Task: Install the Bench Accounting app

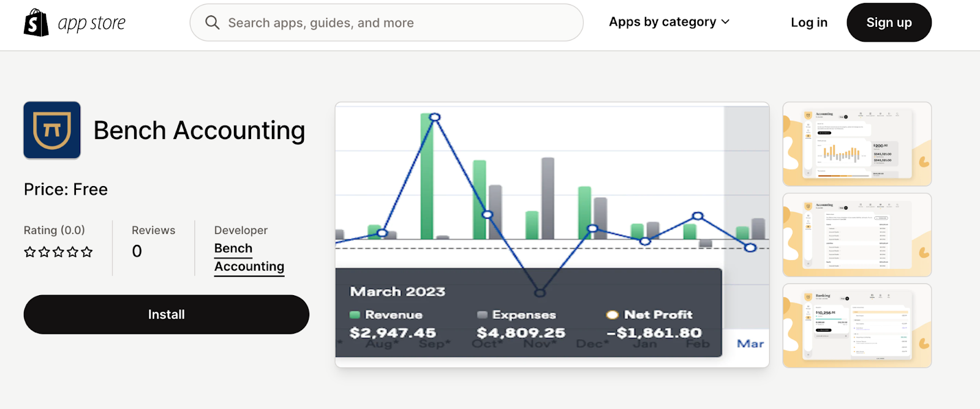Action: pyautogui.click(x=167, y=315)
